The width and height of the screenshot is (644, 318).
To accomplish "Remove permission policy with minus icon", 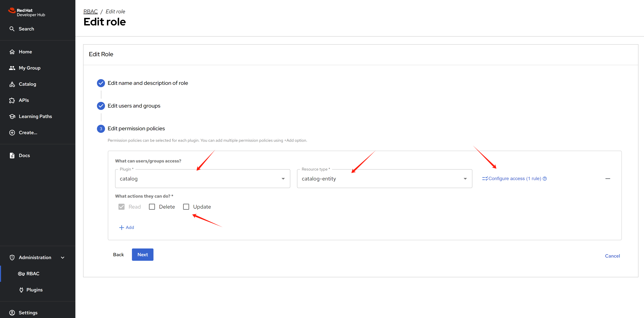I will pyautogui.click(x=607, y=179).
